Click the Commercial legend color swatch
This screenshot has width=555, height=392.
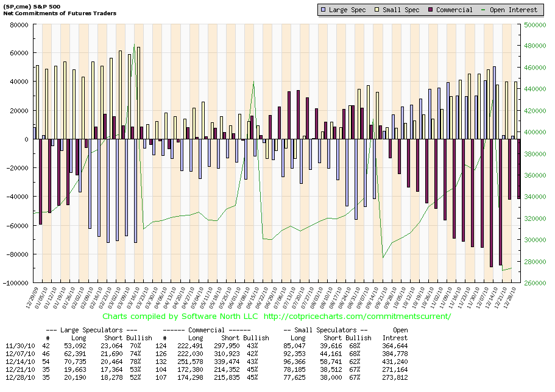coord(430,10)
